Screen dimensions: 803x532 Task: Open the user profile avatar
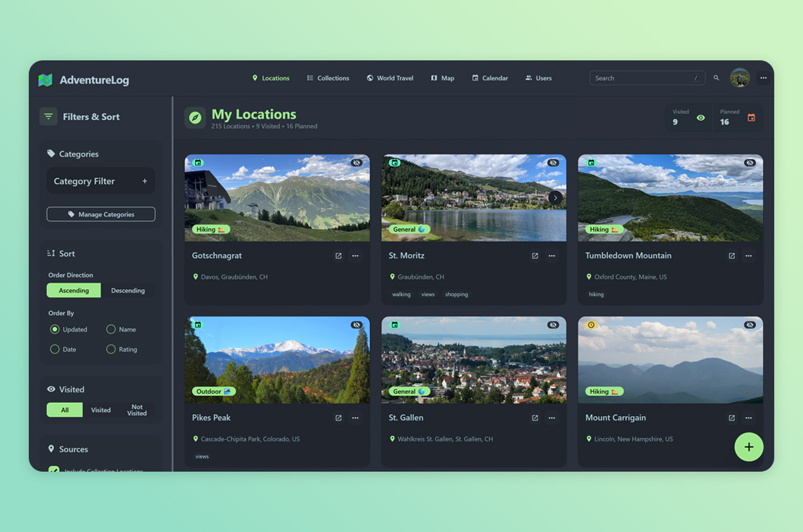pyautogui.click(x=739, y=78)
